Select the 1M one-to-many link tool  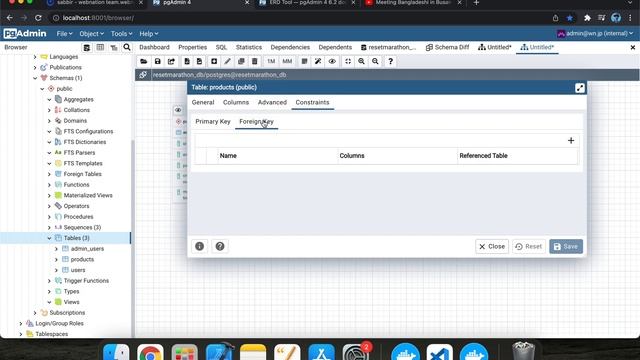(x=271, y=62)
